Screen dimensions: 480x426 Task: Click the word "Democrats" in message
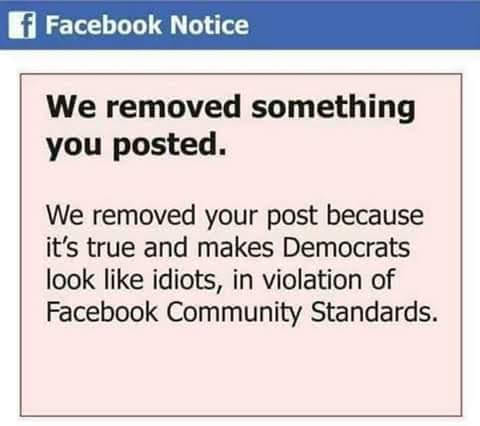(346, 247)
